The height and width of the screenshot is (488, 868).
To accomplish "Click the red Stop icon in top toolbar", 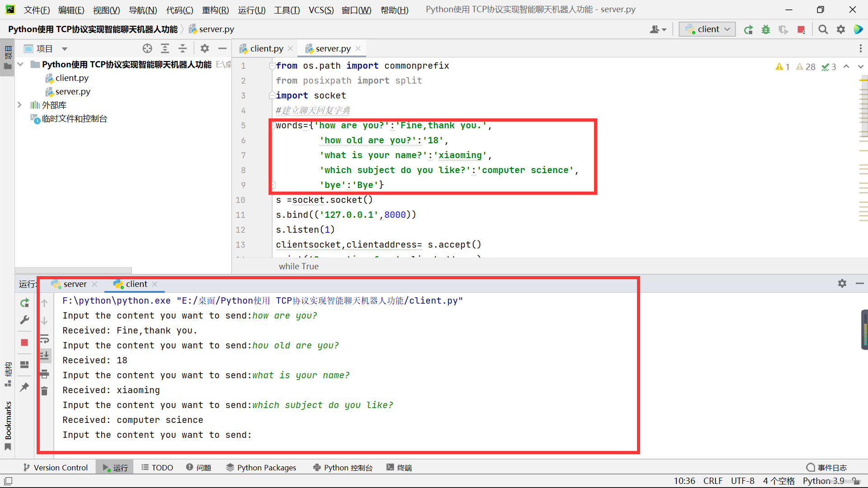I will tap(801, 29).
